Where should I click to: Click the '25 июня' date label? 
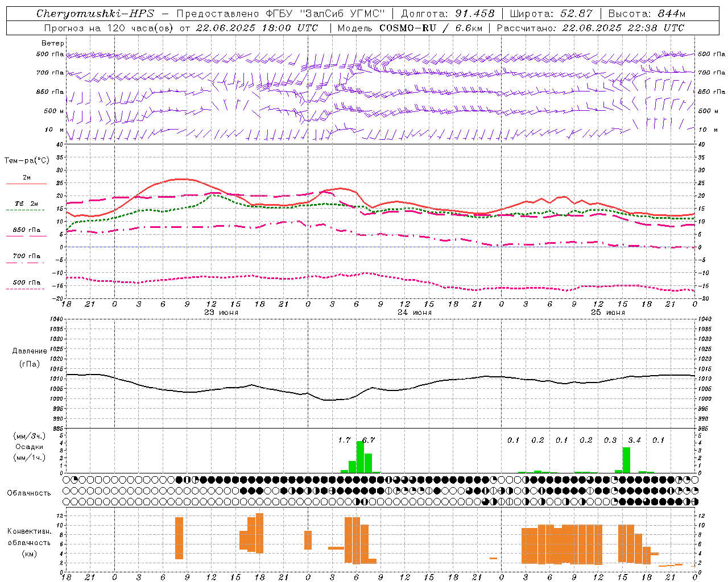[x=608, y=313]
